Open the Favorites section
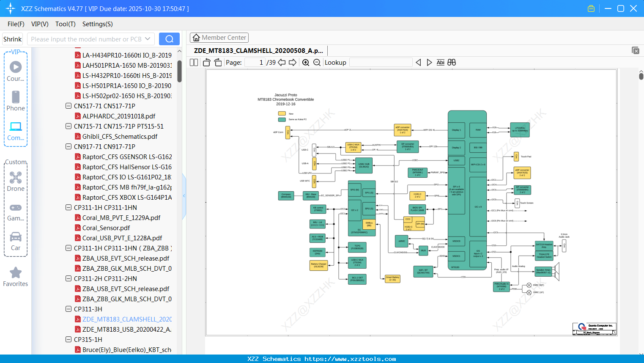Screen dimensions: 644x363 tap(16, 277)
